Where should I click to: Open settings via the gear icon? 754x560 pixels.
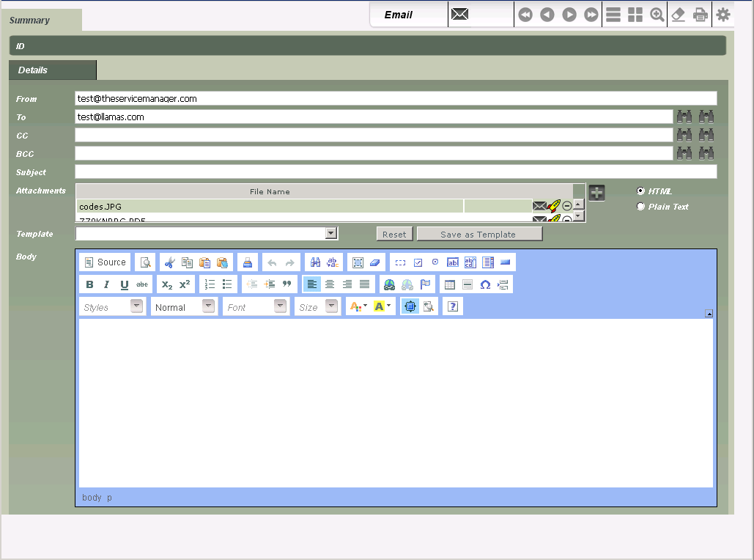tap(723, 15)
